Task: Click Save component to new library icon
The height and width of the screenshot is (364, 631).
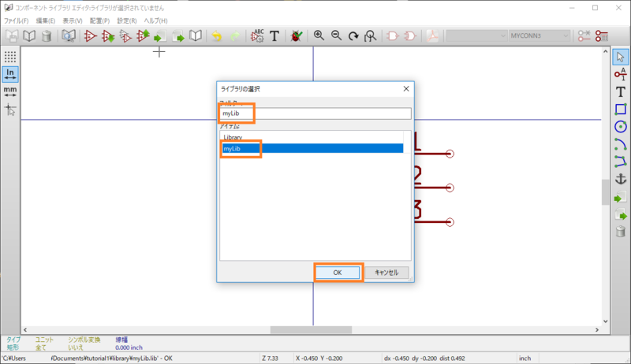Action: click(x=196, y=35)
